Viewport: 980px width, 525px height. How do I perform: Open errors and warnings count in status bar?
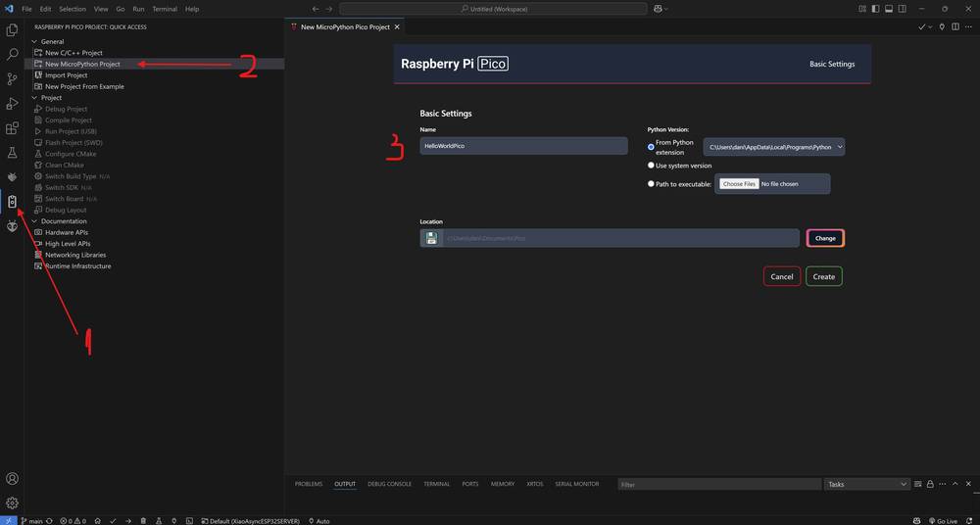point(74,521)
